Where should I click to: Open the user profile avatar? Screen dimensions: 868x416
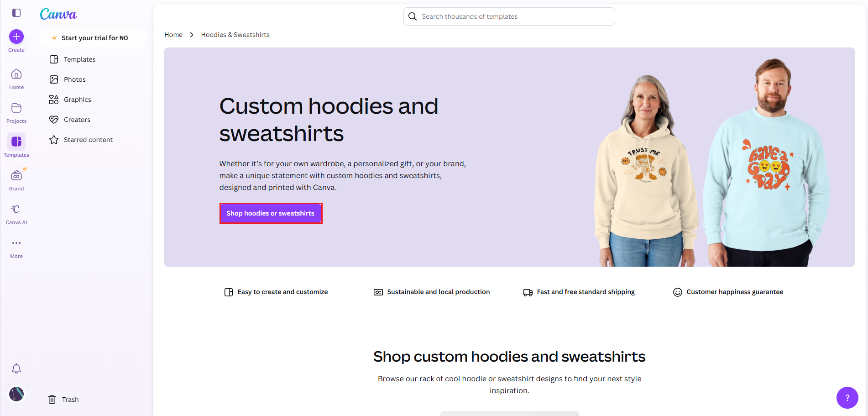(x=16, y=394)
